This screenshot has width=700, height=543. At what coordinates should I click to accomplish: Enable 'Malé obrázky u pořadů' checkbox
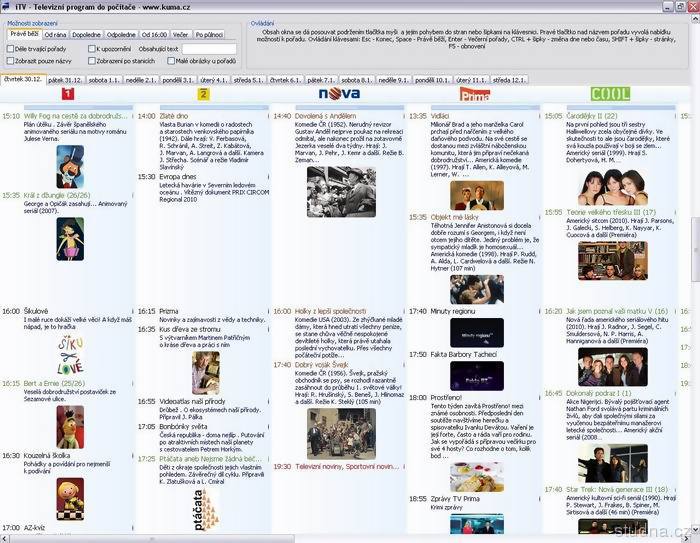click(x=171, y=61)
